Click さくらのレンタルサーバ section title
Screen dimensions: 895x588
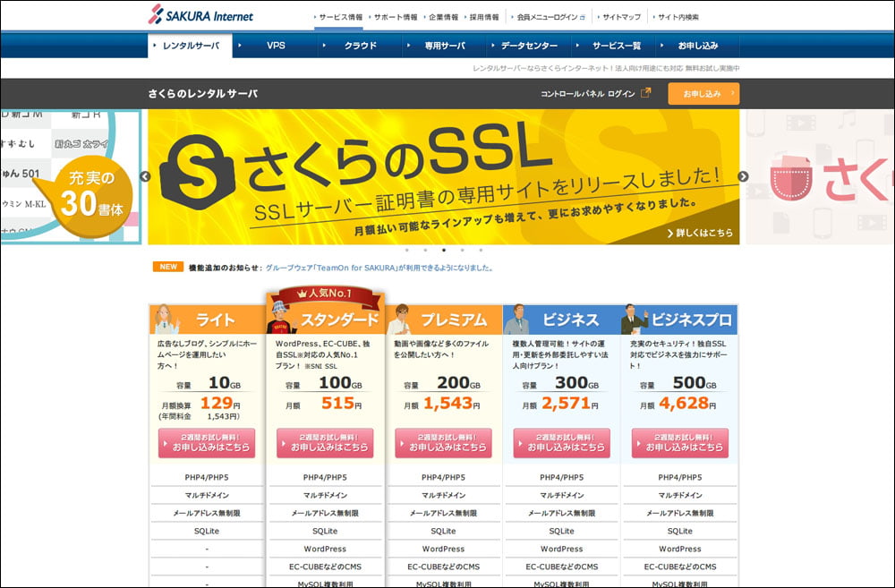pos(202,94)
